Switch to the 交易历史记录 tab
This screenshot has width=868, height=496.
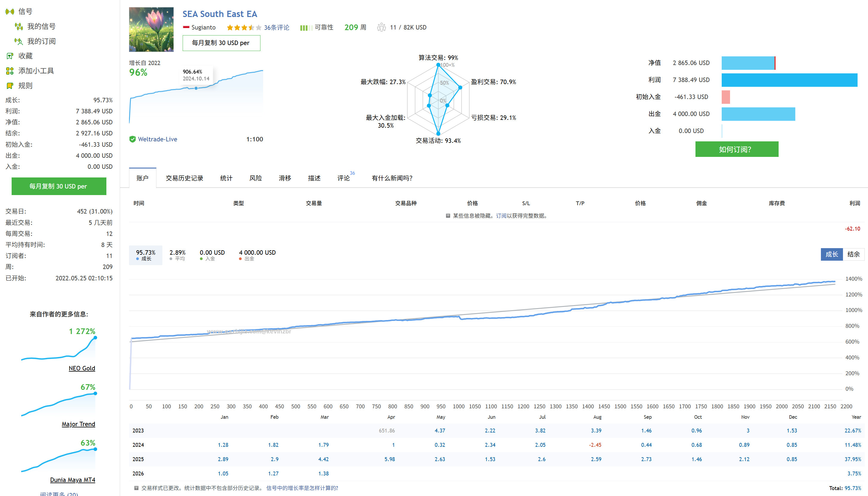pyautogui.click(x=184, y=178)
